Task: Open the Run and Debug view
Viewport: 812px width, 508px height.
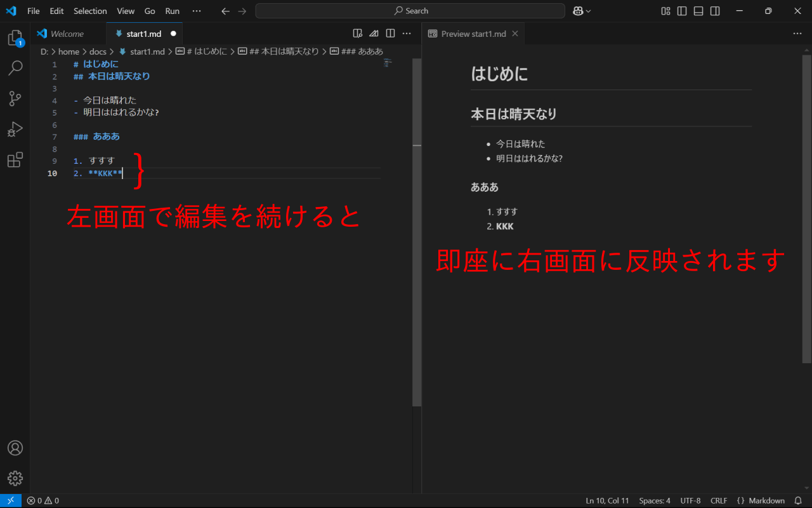Action: pyautogui.click(x=15, y=130)
